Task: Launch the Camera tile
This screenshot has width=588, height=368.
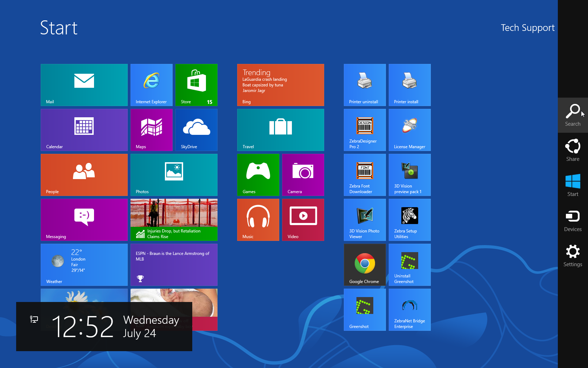Action: click(303, 175)
